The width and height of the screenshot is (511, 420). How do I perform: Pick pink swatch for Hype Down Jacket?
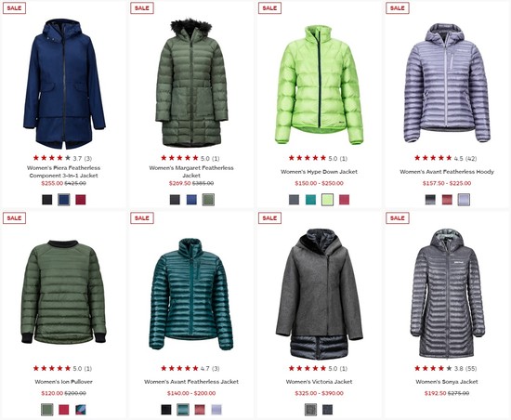pos(344,200)
